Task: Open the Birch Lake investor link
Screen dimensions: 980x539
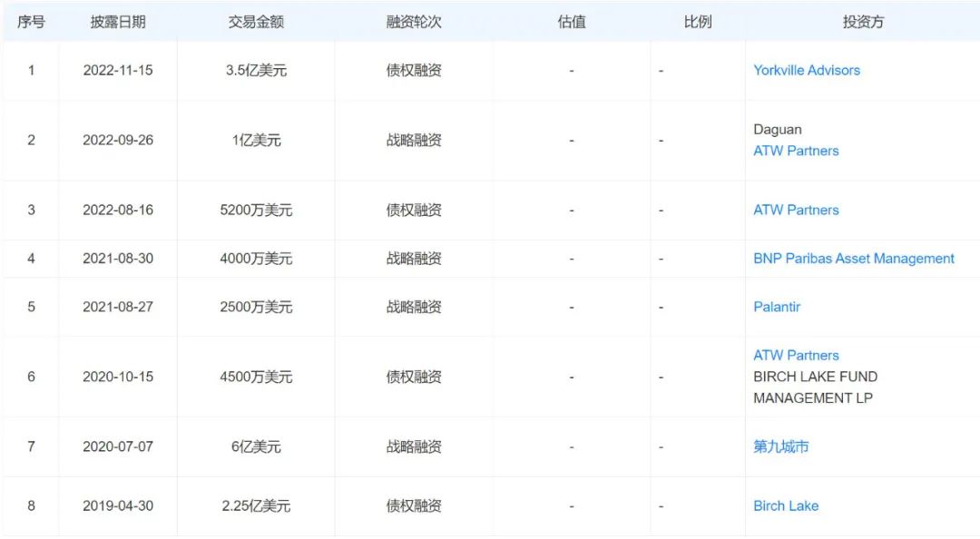Action: [786, 505]
